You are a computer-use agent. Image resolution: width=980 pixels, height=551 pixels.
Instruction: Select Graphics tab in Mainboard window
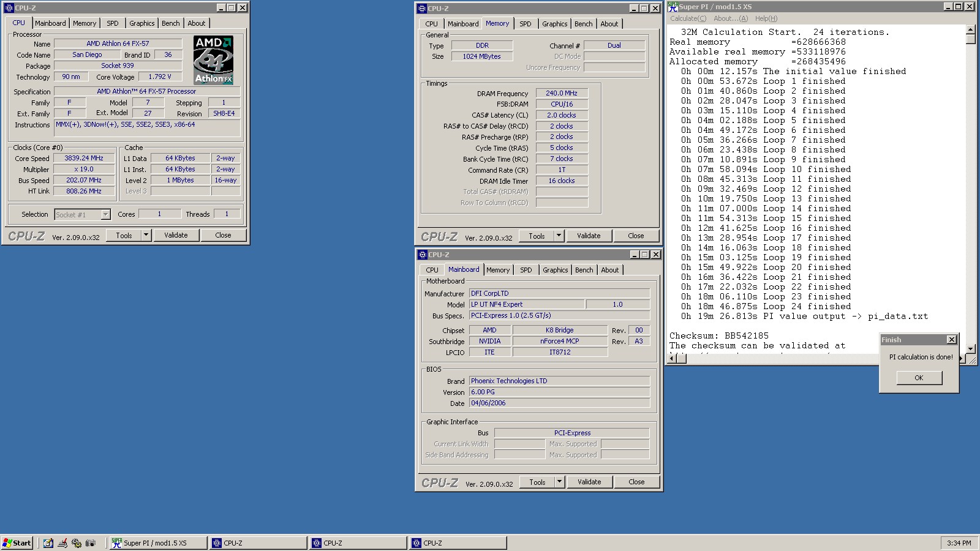point(556,270)
